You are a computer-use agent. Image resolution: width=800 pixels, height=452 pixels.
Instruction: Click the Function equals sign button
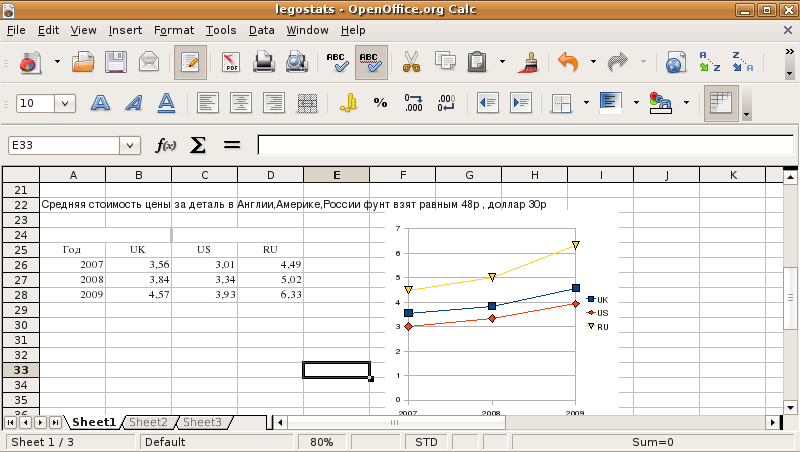click(x=232, y=146)
